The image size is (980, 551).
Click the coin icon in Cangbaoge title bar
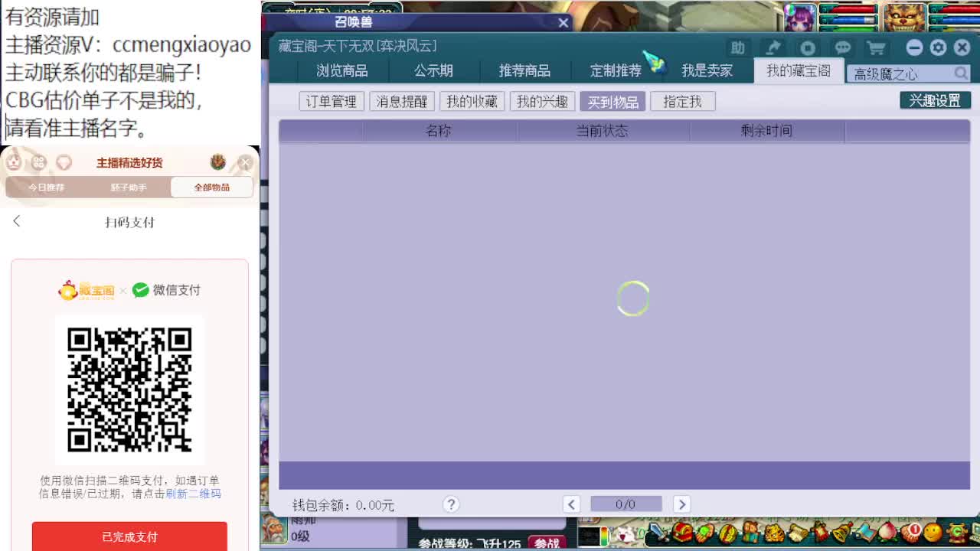click(x=808, y=47)
